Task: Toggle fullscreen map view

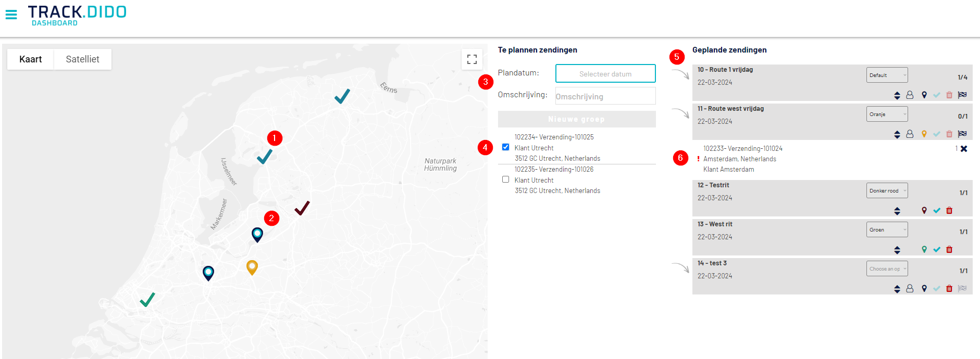Action: pyautogui.click(x=472, y=59)
